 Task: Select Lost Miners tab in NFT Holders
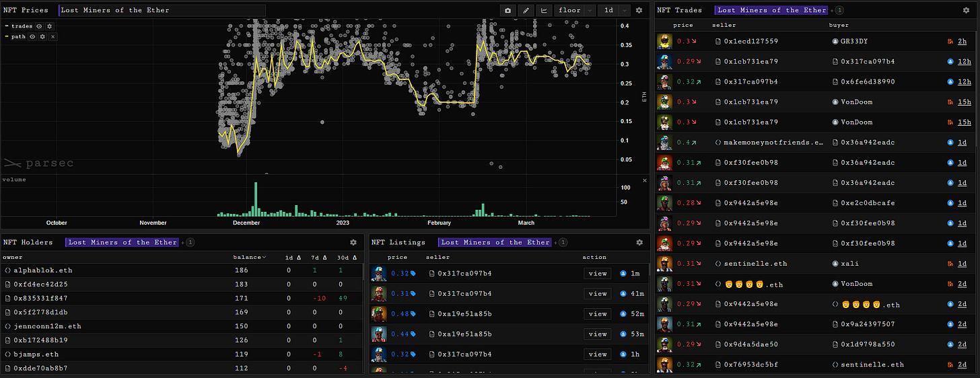(122, 242)
